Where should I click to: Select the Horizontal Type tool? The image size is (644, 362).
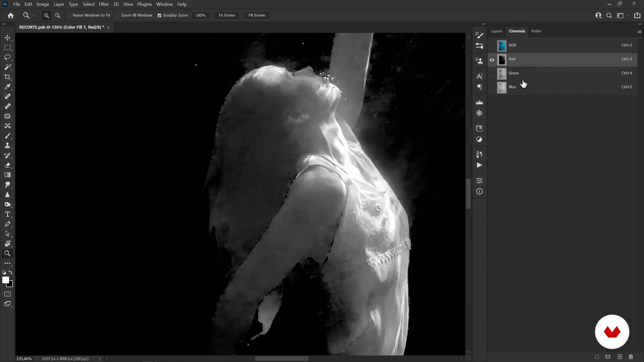click(x=7, y=214)
